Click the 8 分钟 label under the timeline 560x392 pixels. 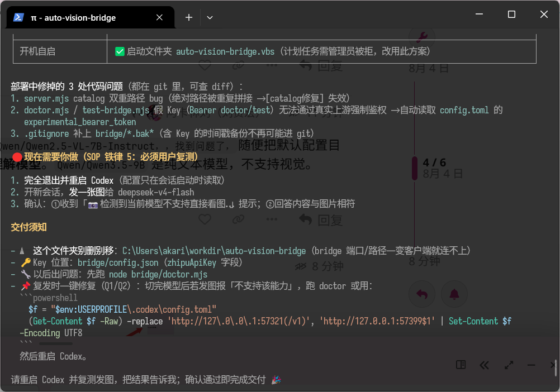coord(425,261)
